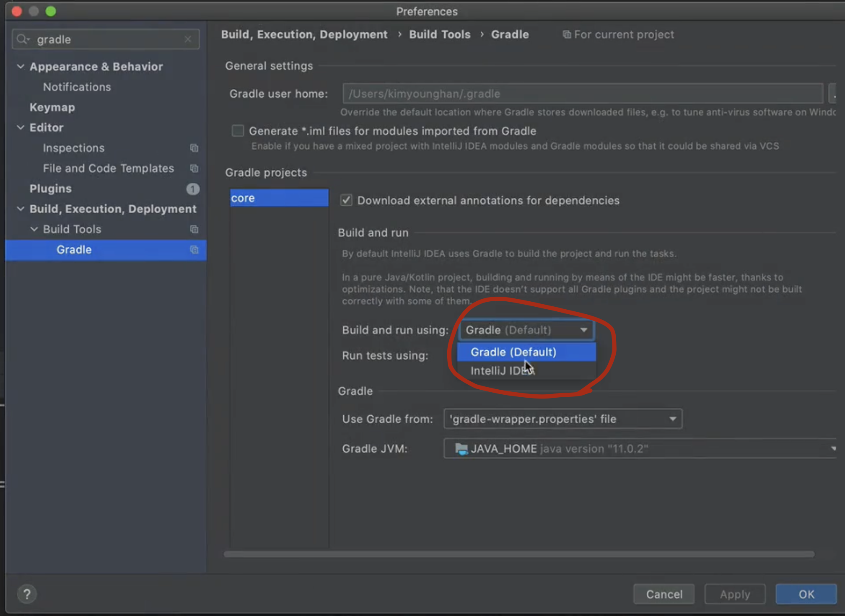Browse for Gradle user home folder
The image size is (845, 616).
[x=833, y=94]
